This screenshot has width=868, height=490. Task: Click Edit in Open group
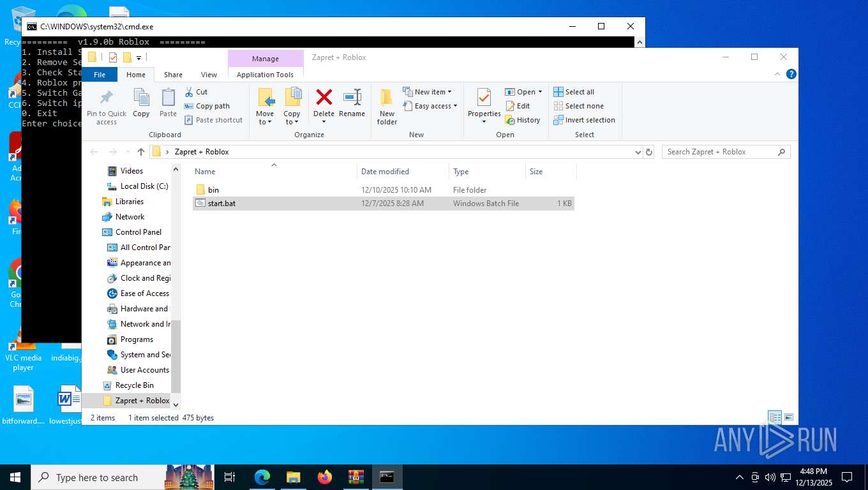[518, 106]
